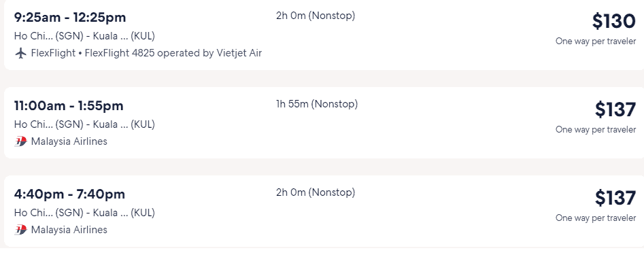Click the Malaysia Airlines label on the 4:40pm flight
Viewport: 644px width, 274px height.
(x=69, y=230)
